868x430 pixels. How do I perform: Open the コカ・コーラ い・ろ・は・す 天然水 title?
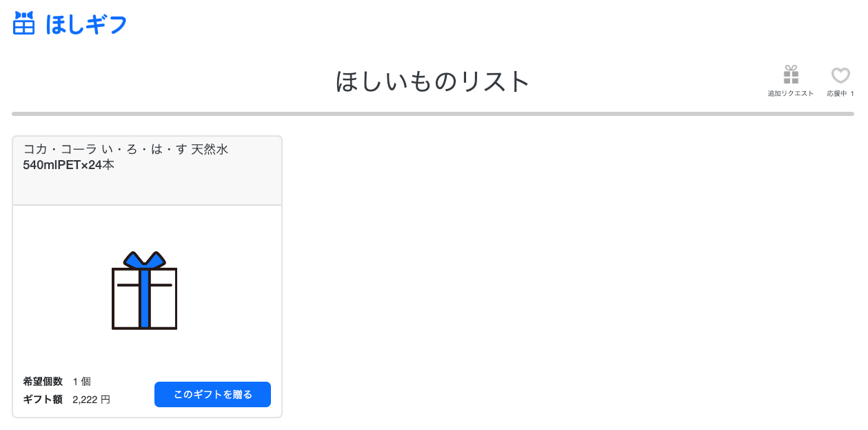click(x=125, y=149)
